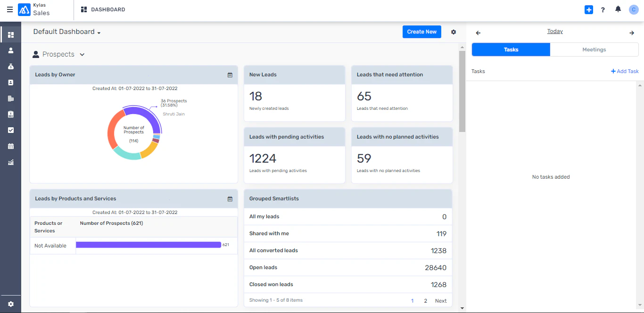Go to page 2 of Grouped Smartlists

point(425,300)
